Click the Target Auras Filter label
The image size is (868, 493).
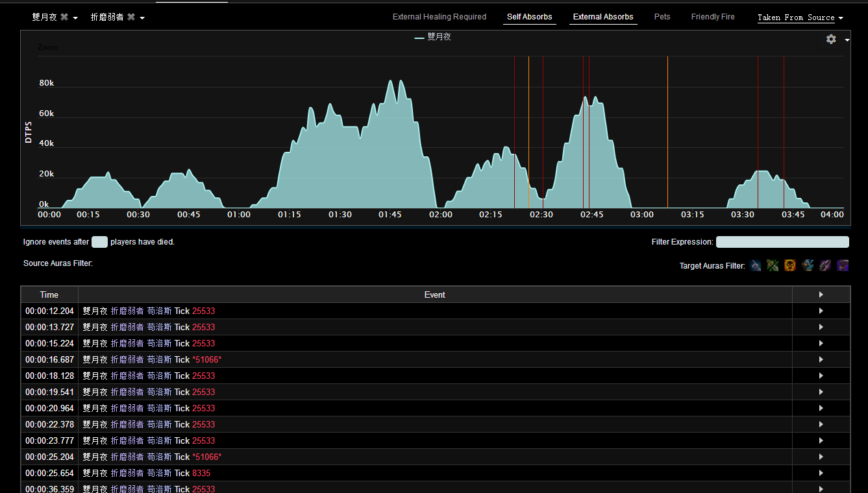[x=712, y=266]
